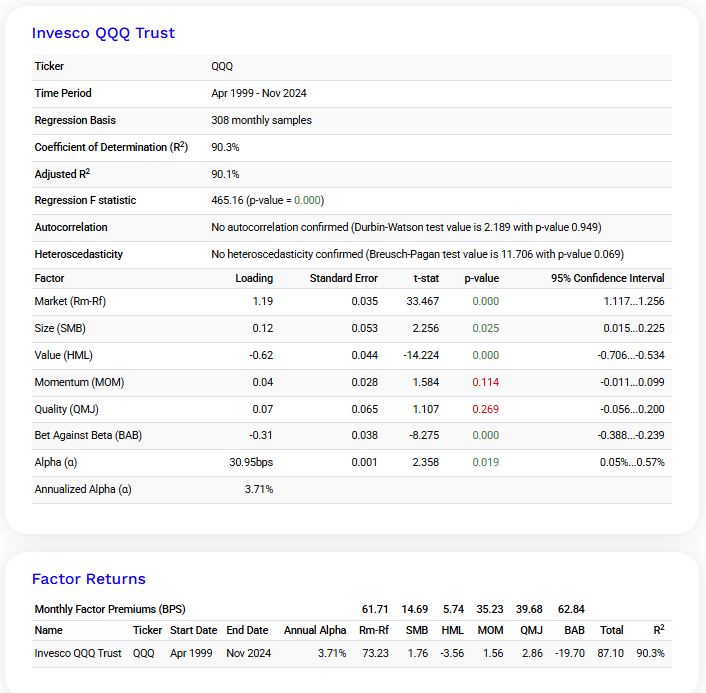The image size is (706, 693).
Task: Click the Name column header in Factor Returns
Action: [49, 630]
